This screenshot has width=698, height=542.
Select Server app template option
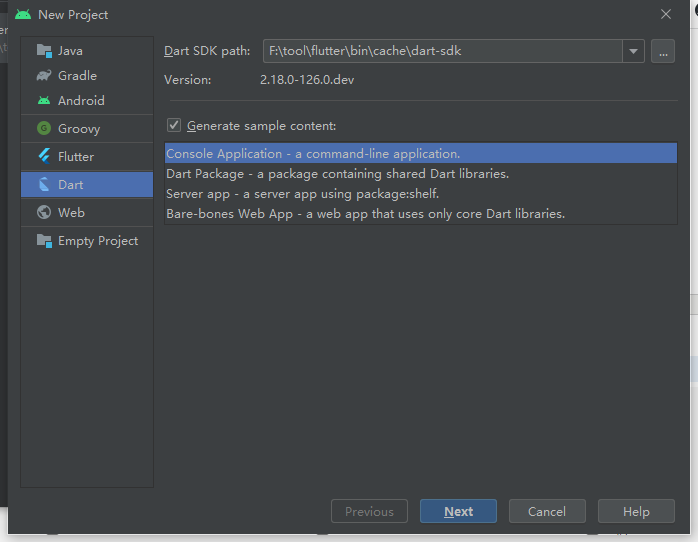(x=302, y=194)
